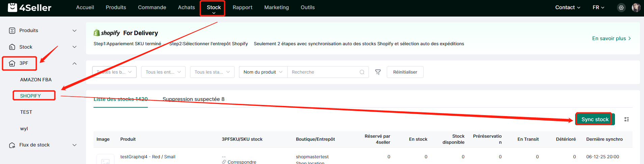
Task: Click the 3PFSKU/SKU stock column header
Action: coord(242,139)
